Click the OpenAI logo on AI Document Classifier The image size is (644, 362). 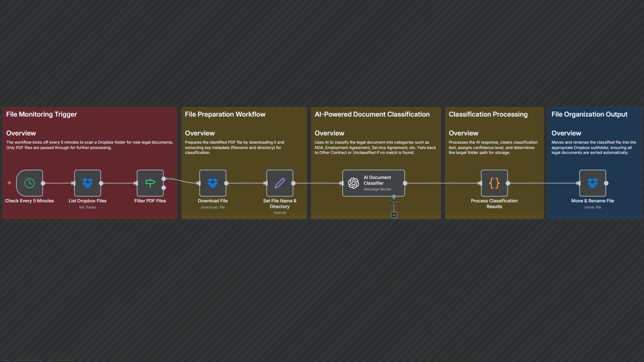click(x=353, y=183)
